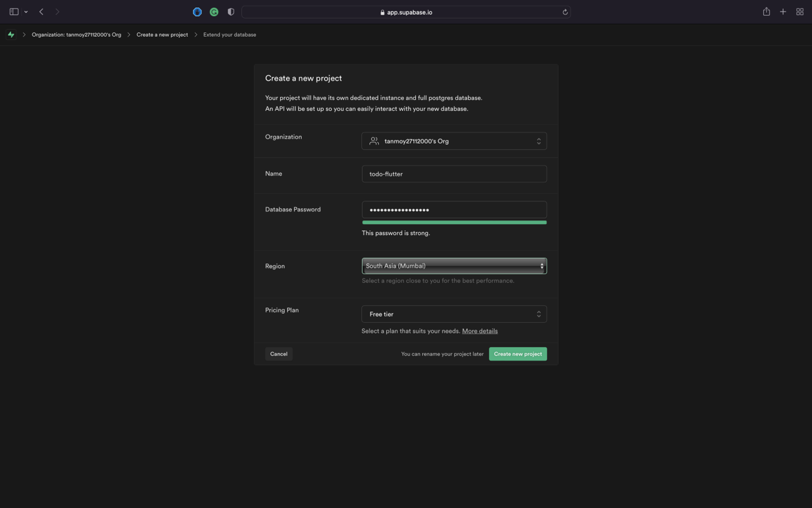Open sidebar options dropdown arrow

(26, 12)
